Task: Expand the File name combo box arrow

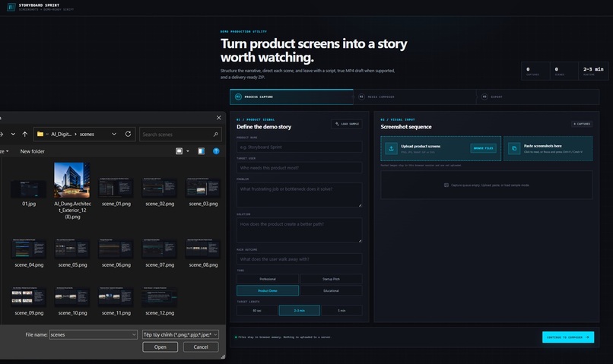Action: click(x=134, y=334)
